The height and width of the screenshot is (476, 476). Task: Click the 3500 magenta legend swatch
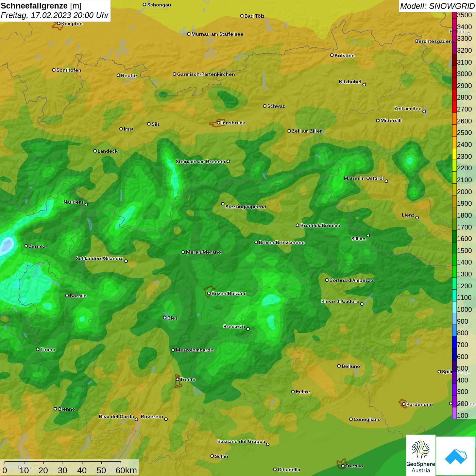pyautogui.click(x=454, y=15)
